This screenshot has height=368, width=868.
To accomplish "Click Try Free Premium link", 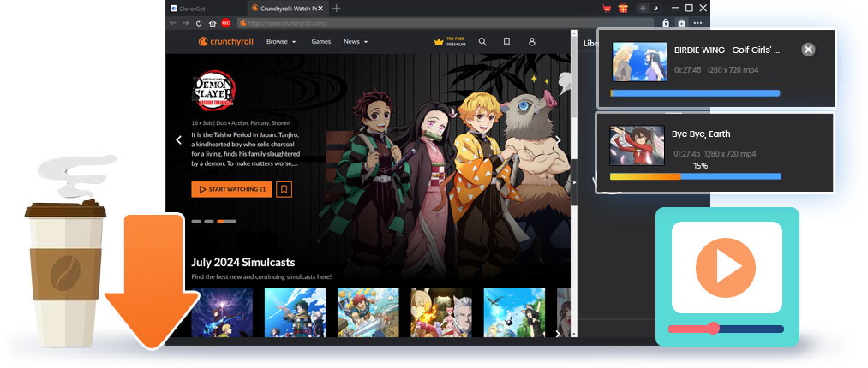I will point(450,41).
